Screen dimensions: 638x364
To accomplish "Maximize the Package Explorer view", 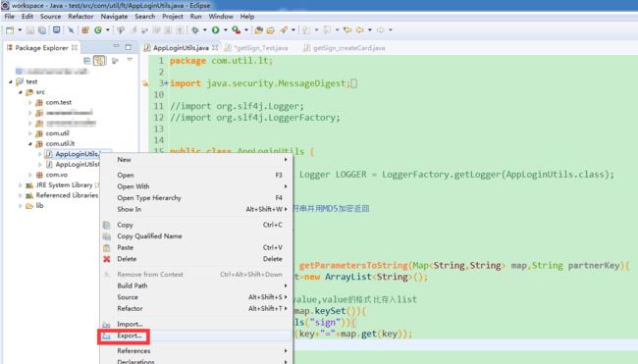I will point(129,47).
